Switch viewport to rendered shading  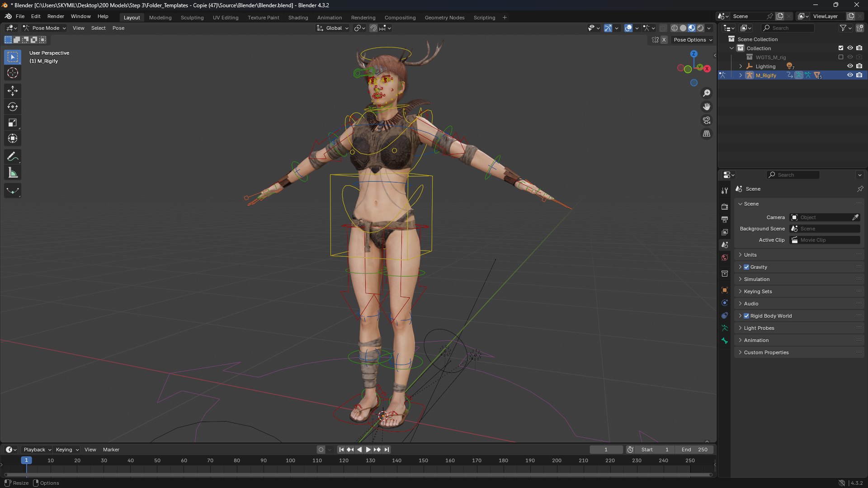click(x=700, y=28)
